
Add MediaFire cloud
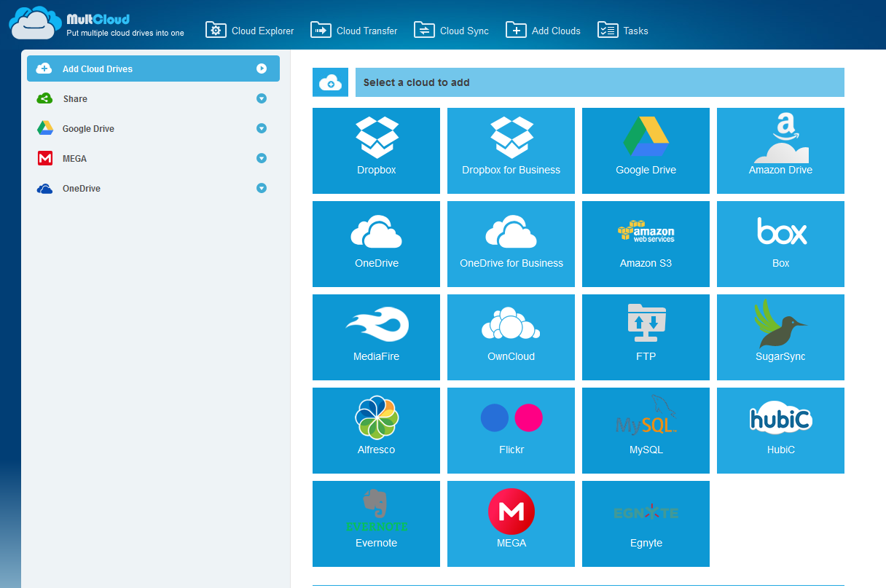[x=376, y=337]
